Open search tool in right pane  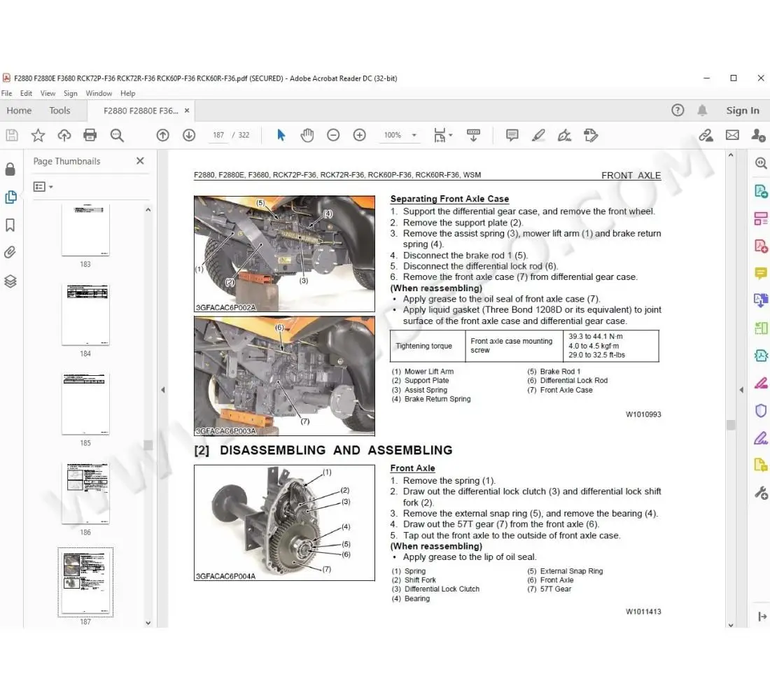click(x=761, y=163)
